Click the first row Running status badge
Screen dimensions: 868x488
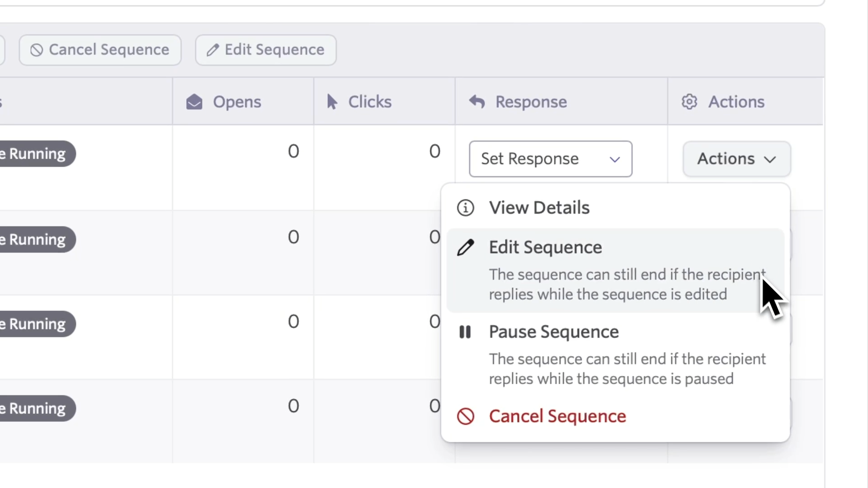[x=37, y=154]
